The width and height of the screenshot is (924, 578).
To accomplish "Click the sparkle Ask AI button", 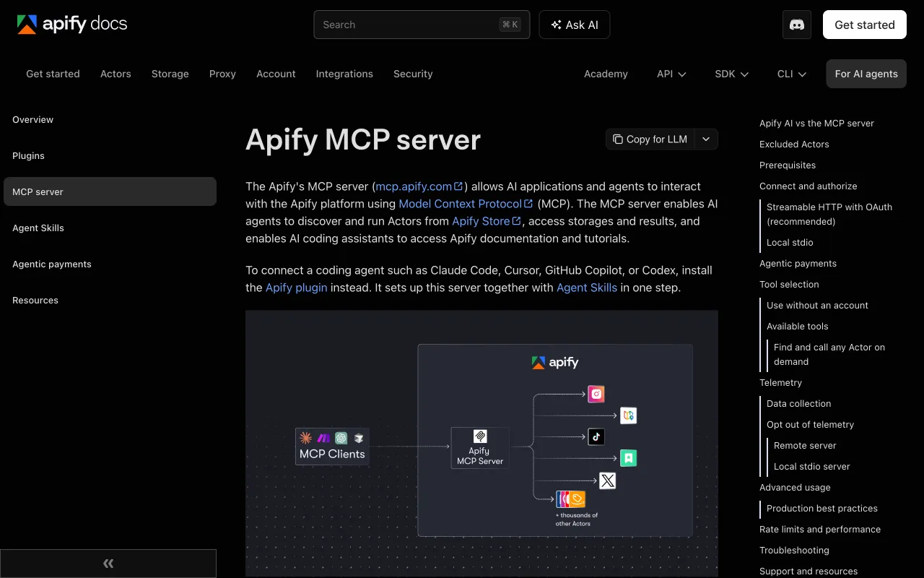I will [x=575, y=25].
